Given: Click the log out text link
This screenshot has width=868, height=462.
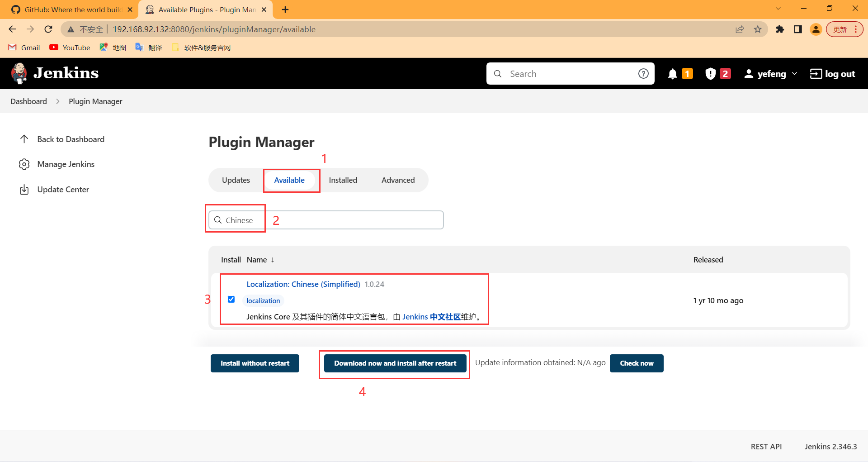Looking at the screenshot, I should click(840, 74).
